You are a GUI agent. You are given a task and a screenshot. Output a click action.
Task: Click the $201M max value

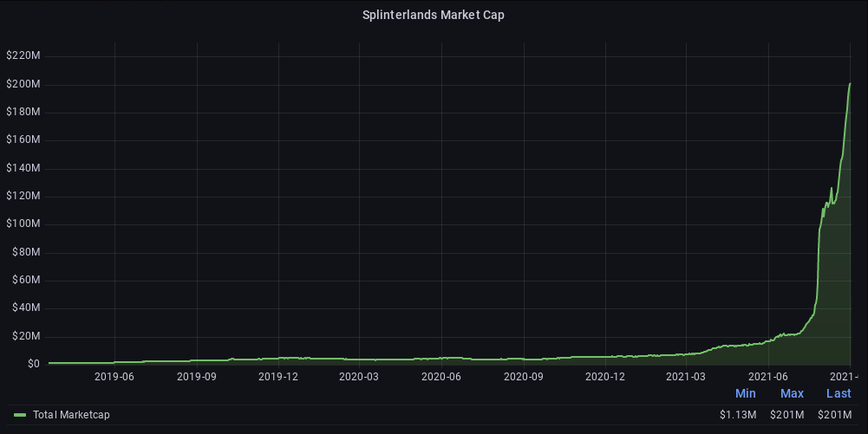point(786,415)
